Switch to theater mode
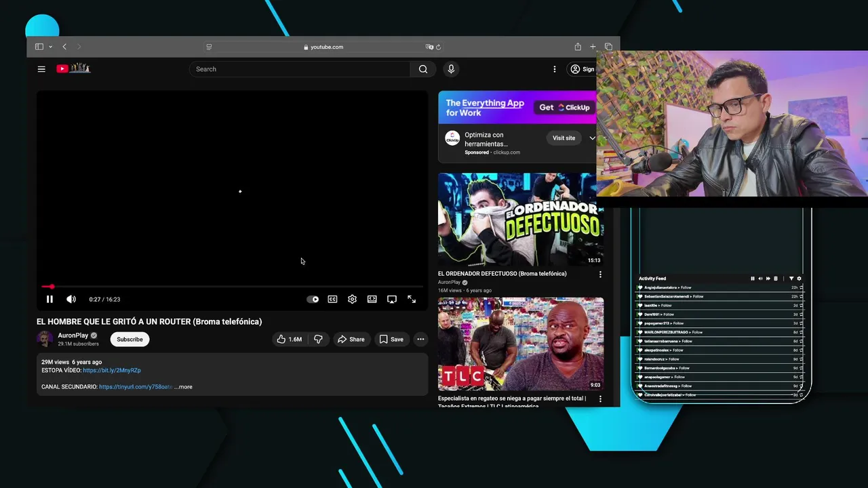This screenshot has width=868, height=488. tap(372, 300)
